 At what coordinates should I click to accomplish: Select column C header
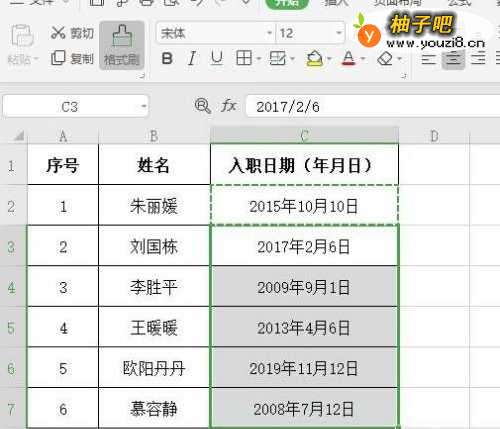(304, 136)
